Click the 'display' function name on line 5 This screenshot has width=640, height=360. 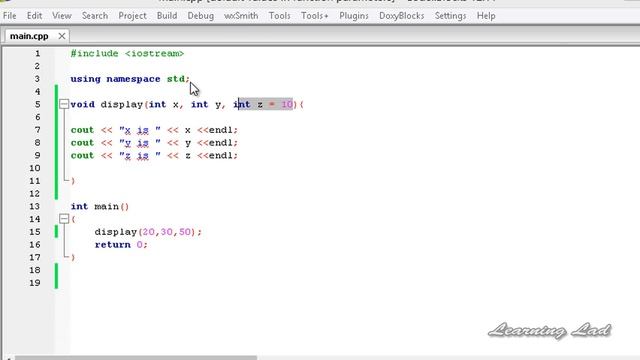(x=122, y=104)
